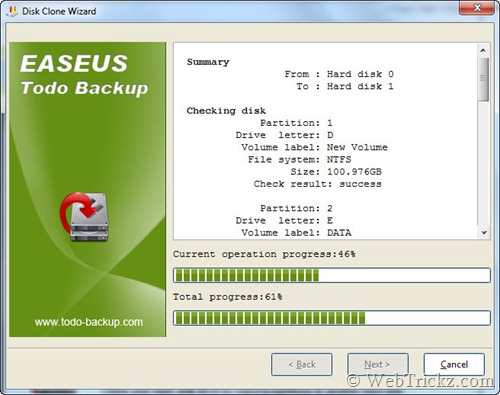Click the disabled Next button
The height and width of the screenshot is (395, 500).
coord(378,364)
